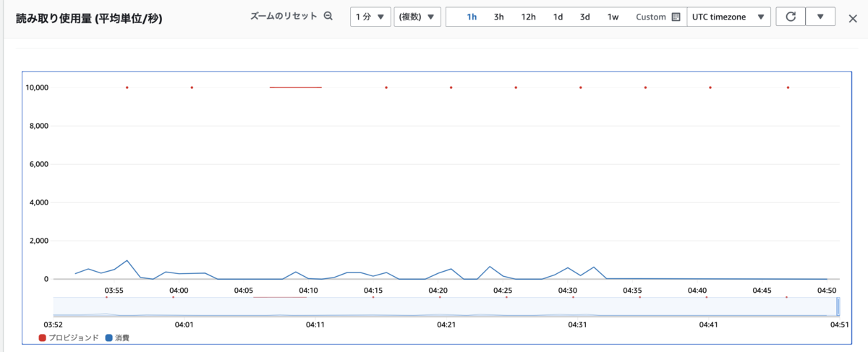Click the 03:52 overview start label
The width and height of the screenshot is (868, 352).
[54, 325]
